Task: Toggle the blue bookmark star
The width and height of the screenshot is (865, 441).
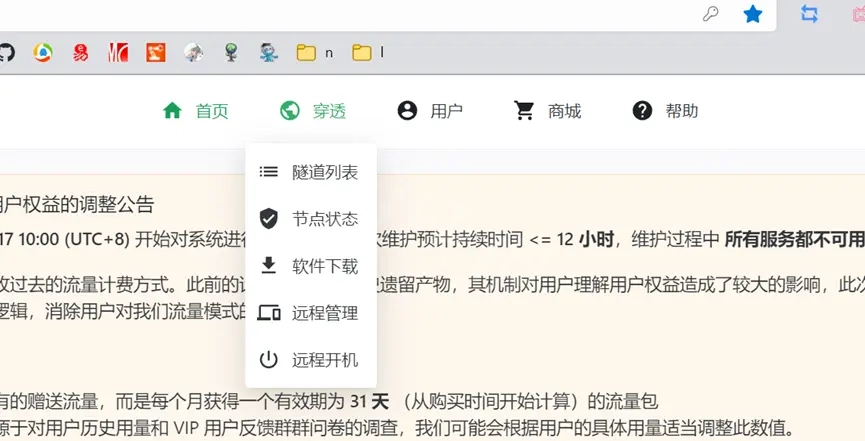Action: point(753,14)
